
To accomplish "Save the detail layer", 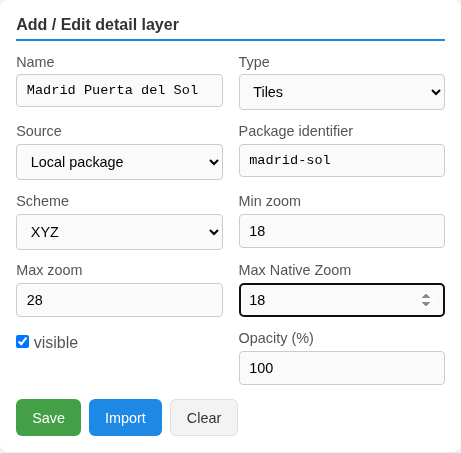I will click(48, 418).
